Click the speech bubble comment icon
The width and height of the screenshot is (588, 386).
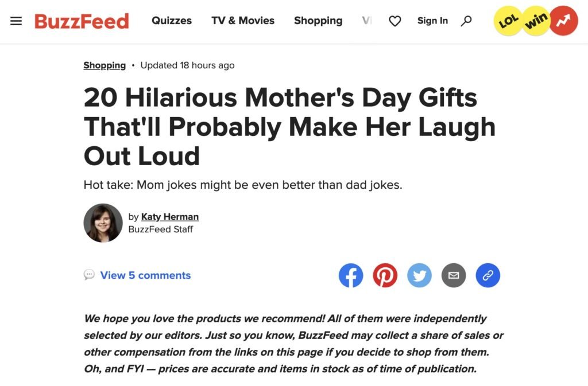click(89, 275)
